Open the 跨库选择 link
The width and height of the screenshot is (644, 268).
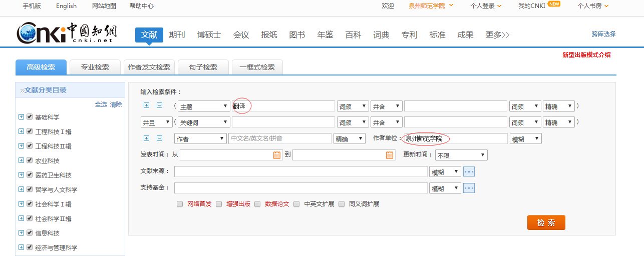tap(603, 34)
